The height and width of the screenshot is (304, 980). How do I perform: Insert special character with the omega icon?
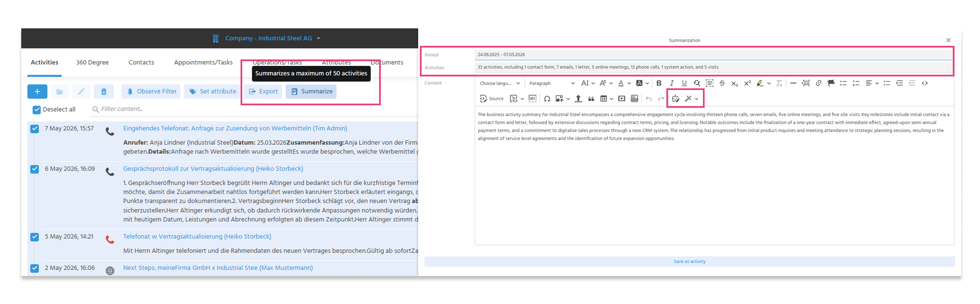[547, 99]
